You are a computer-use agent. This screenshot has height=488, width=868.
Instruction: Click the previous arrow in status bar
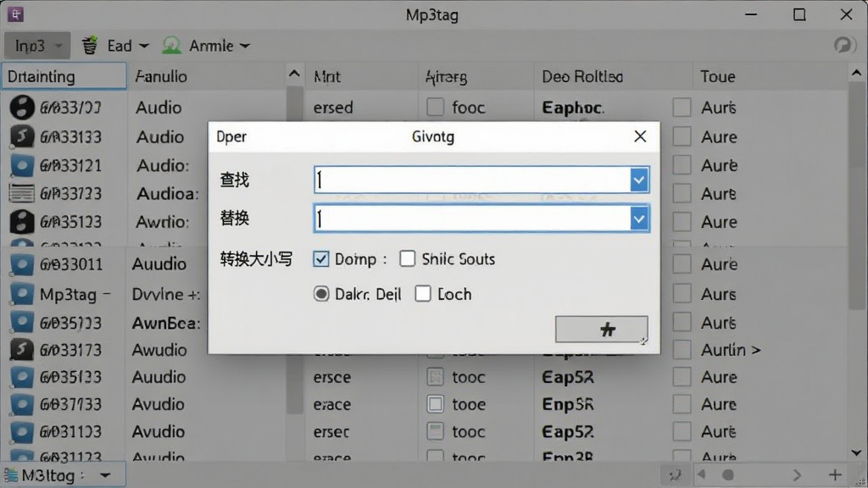701,474
